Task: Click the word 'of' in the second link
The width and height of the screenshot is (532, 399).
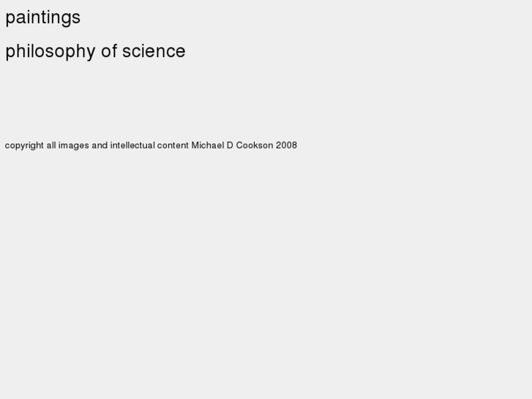Action: tap(108, 51)
